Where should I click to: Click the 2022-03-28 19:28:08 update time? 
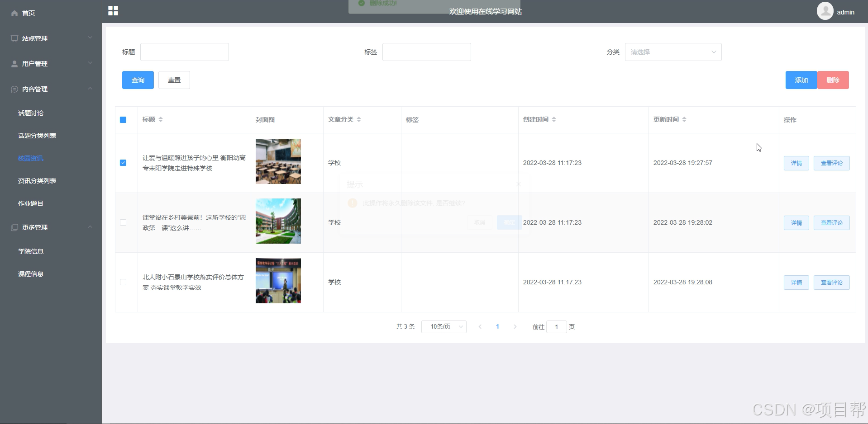coord(683,282)
